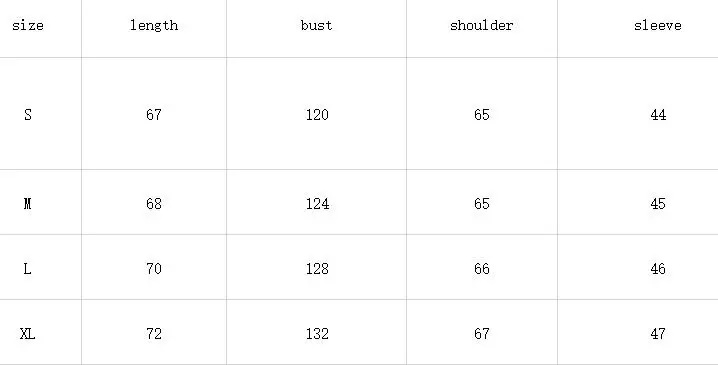718x365 pixels.
Task: Select bust value 124 in M row
Action: point(317,203)
